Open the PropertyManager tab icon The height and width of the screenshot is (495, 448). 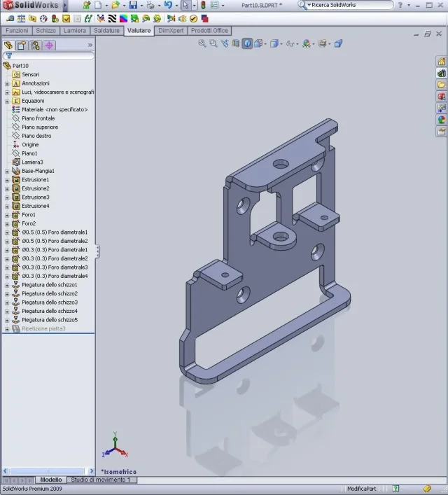click(x=22, y=45)
